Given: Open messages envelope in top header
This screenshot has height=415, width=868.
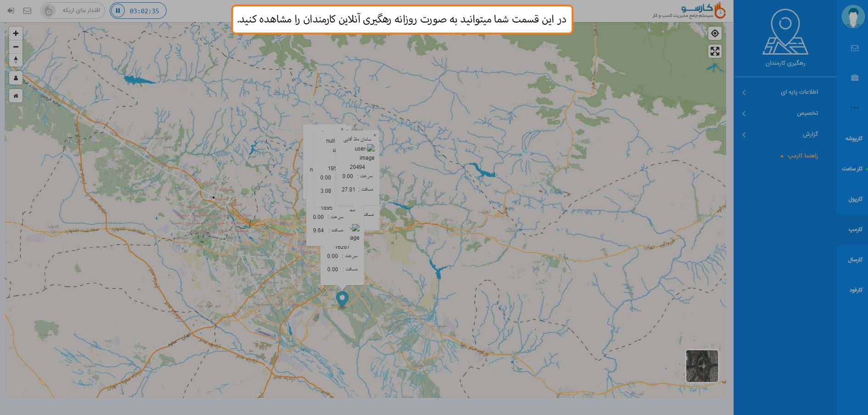Looking at the screenshot, I should pos(28,11).
